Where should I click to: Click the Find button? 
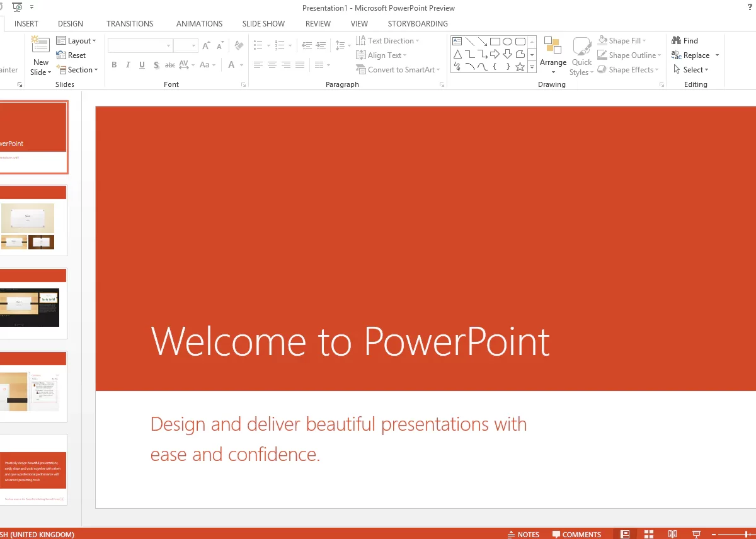(685, 41)
